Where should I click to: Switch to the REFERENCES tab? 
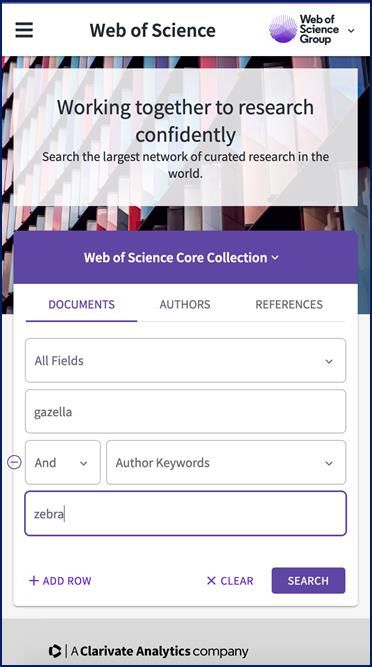289,305
